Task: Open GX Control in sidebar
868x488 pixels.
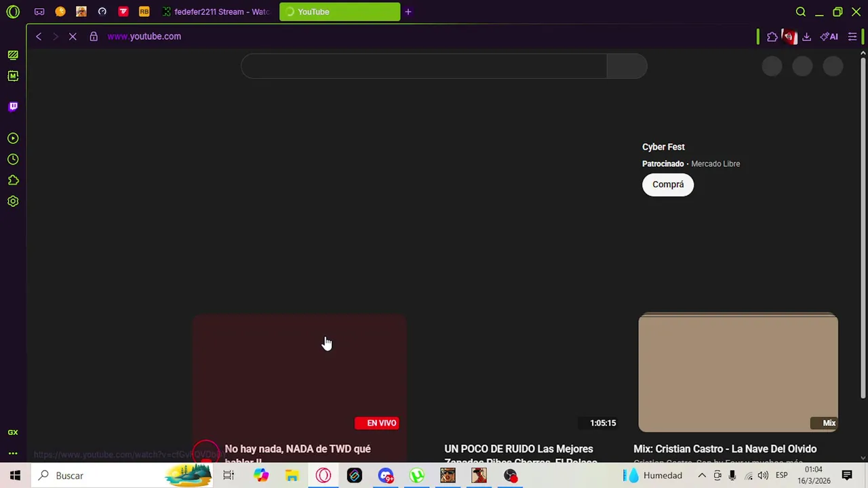Action: (x=13, y=55)
